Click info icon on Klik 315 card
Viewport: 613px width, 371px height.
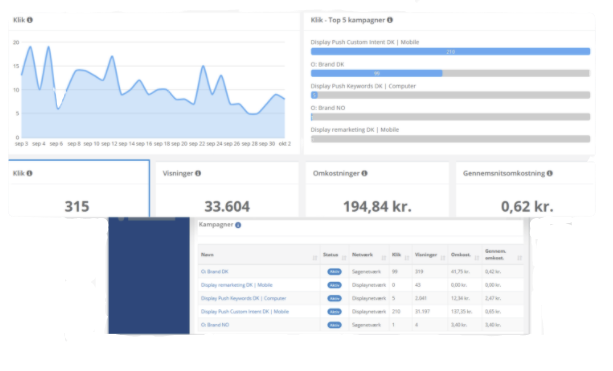pos(29,173)
